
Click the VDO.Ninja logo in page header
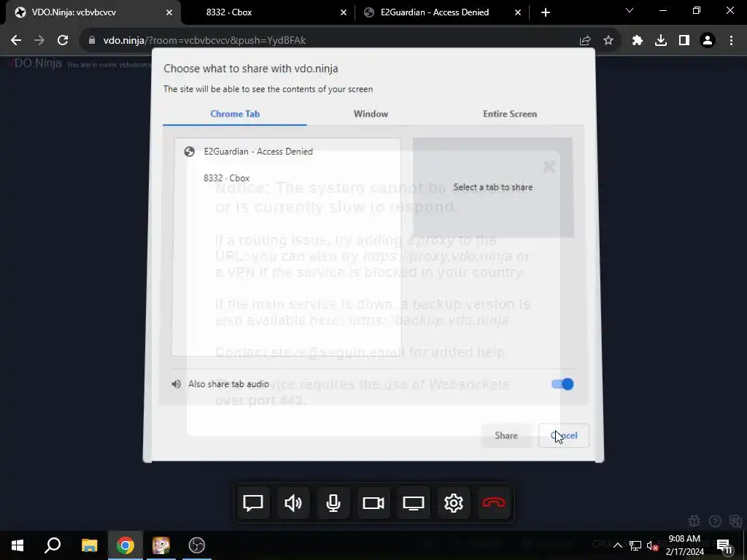pyautogui.click(x=35, y=63)
